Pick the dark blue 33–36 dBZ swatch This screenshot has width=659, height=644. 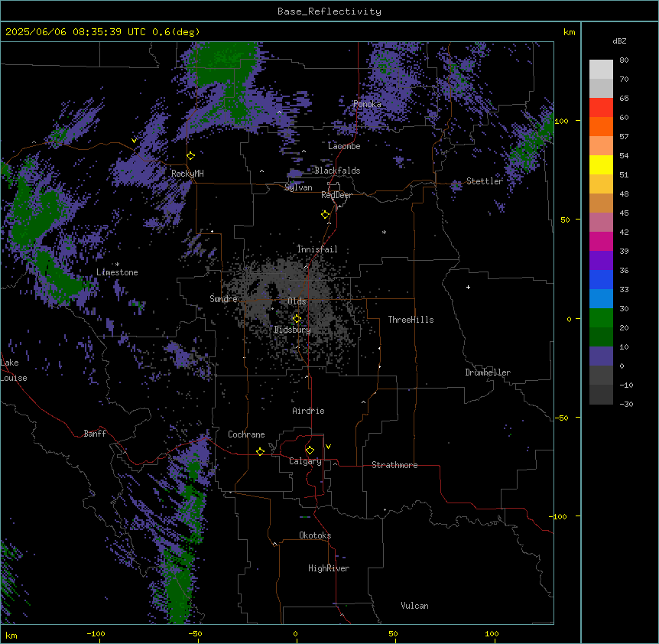pyautogui.click(x=601, y=279)
